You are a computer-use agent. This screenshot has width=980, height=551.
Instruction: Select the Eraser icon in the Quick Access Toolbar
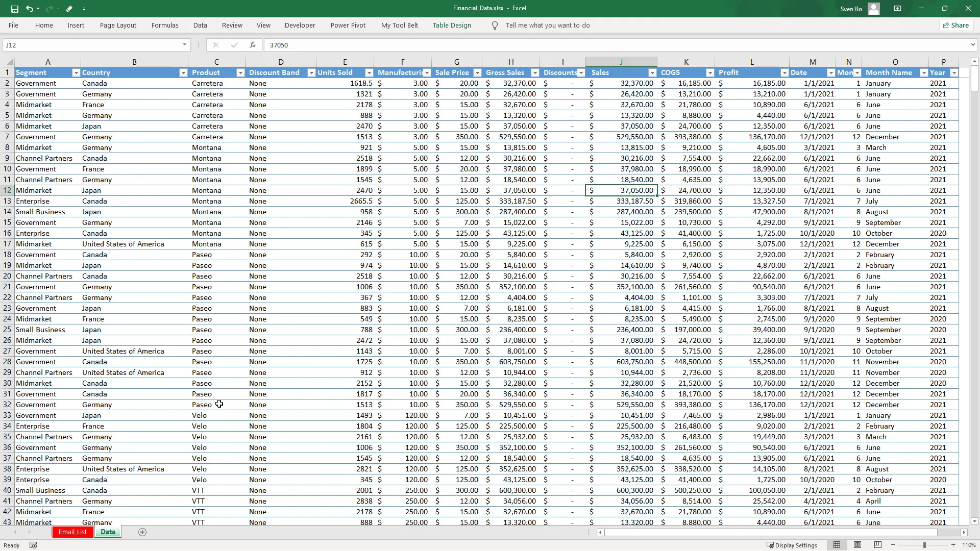click(x=69, y=9)
